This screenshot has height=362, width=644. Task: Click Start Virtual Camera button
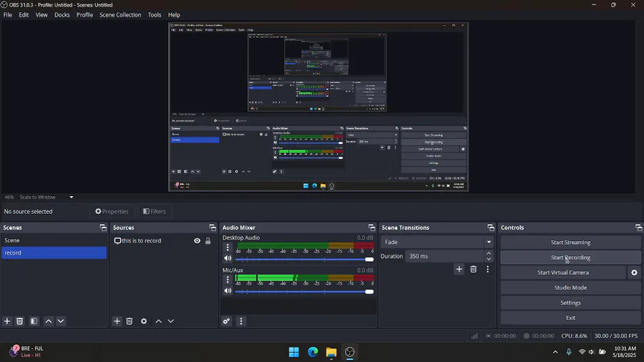click(563, 273)
